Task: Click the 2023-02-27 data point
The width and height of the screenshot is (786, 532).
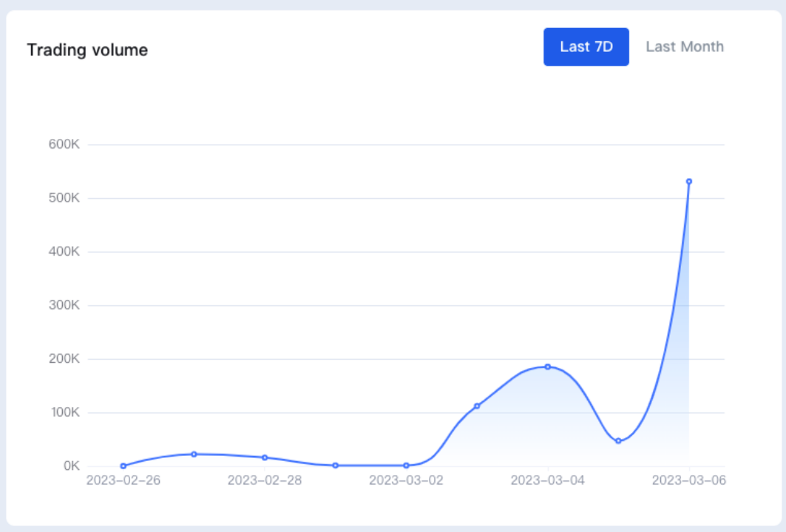Action: [194, 454]
